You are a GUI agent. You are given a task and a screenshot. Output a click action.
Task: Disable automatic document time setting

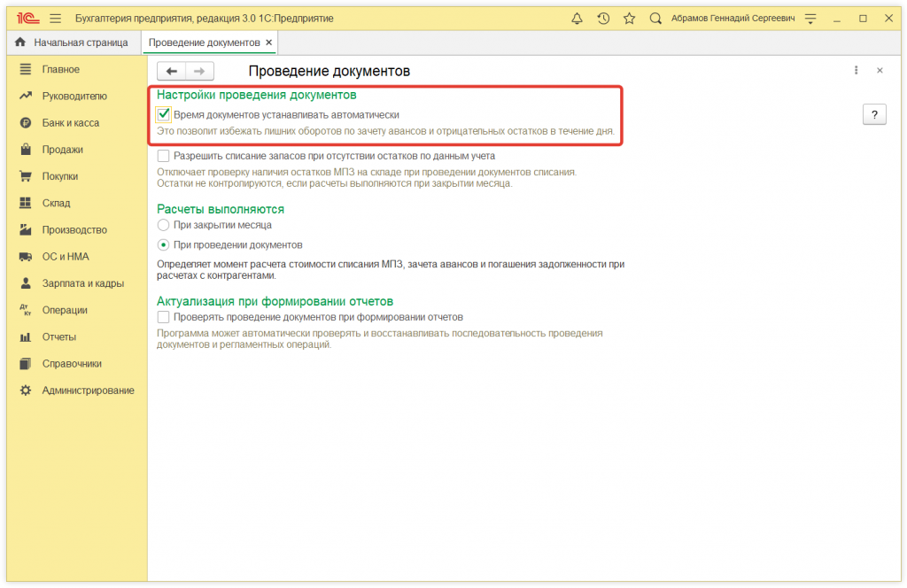[164, 113]
